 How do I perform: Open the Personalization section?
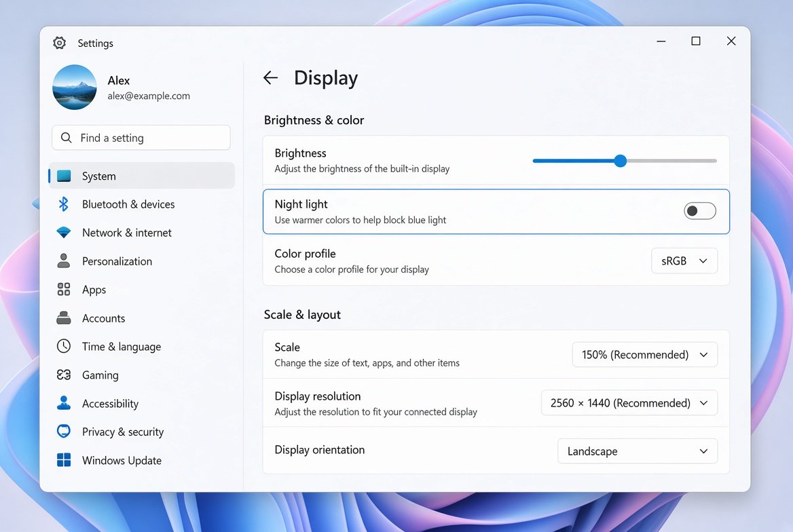117,261
